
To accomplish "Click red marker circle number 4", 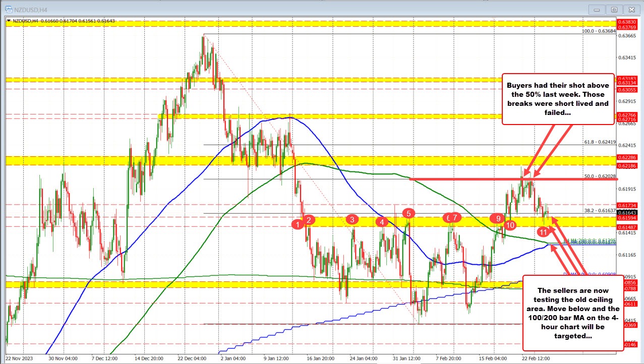I will point(382,221).
